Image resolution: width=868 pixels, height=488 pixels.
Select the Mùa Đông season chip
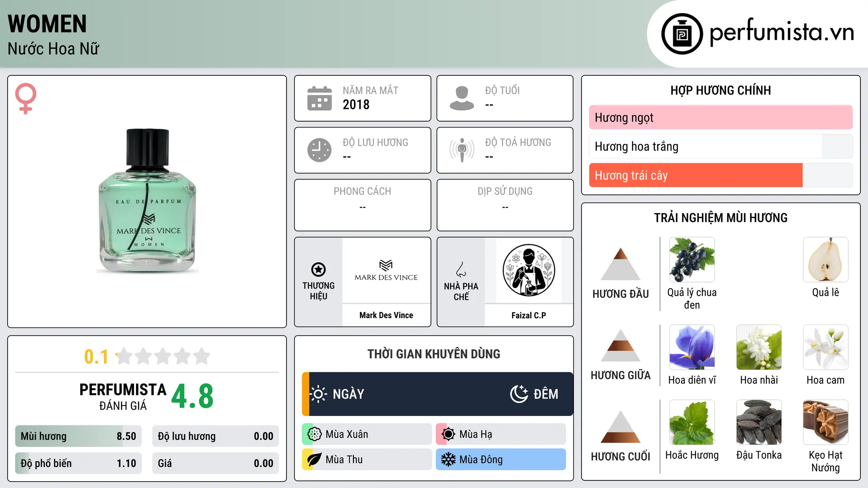pyautogui.click(x=501, y=460)
